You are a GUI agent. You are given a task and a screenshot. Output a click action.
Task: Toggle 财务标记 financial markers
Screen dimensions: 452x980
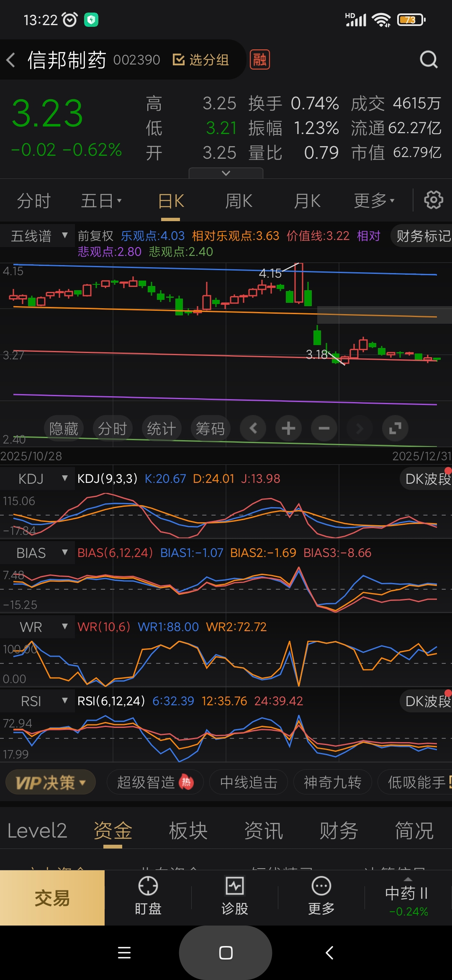pyautogui.click(x=421, y=236)
